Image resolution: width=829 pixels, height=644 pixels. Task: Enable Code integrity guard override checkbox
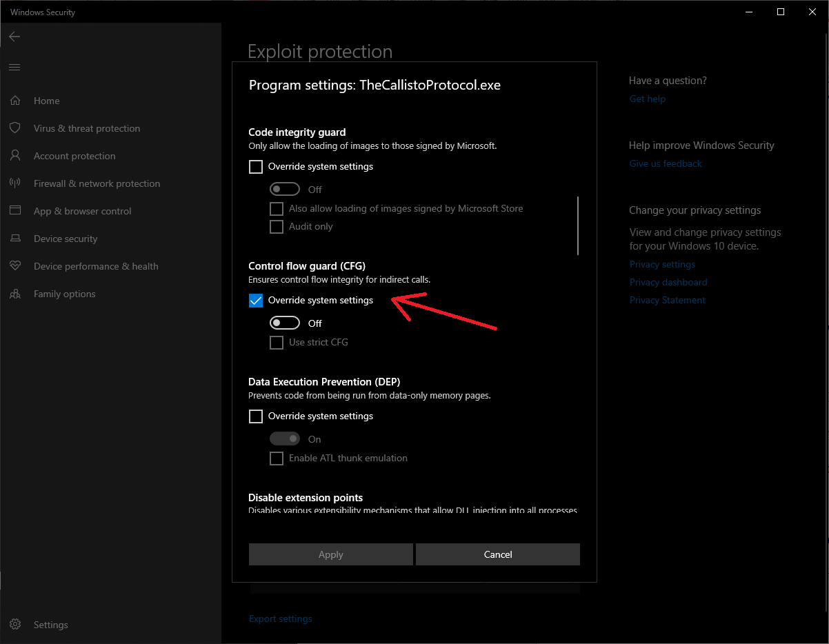coord(256,167)
